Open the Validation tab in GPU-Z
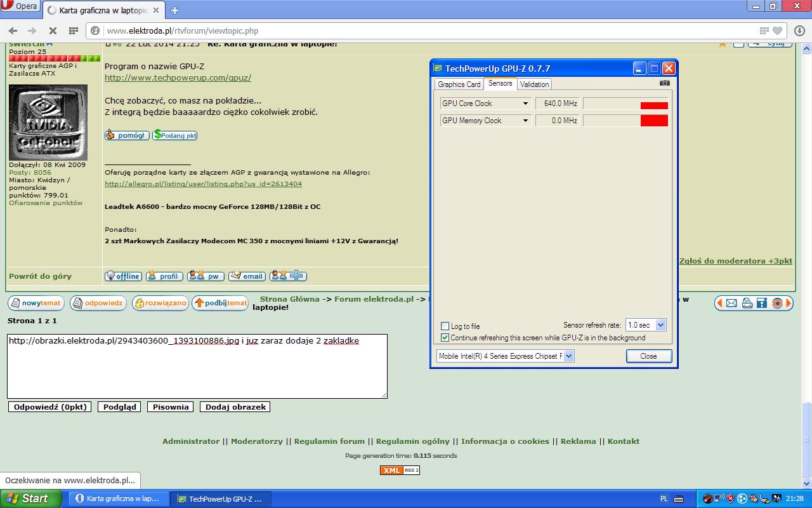The height and width of the screenshot is (508, 812). pos(535,84)
